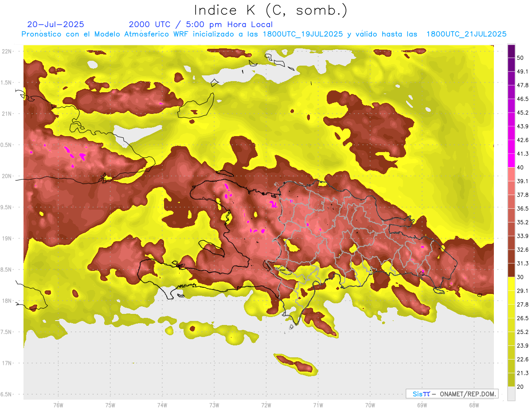Click the 76W longitude axis label

[58, 405]
